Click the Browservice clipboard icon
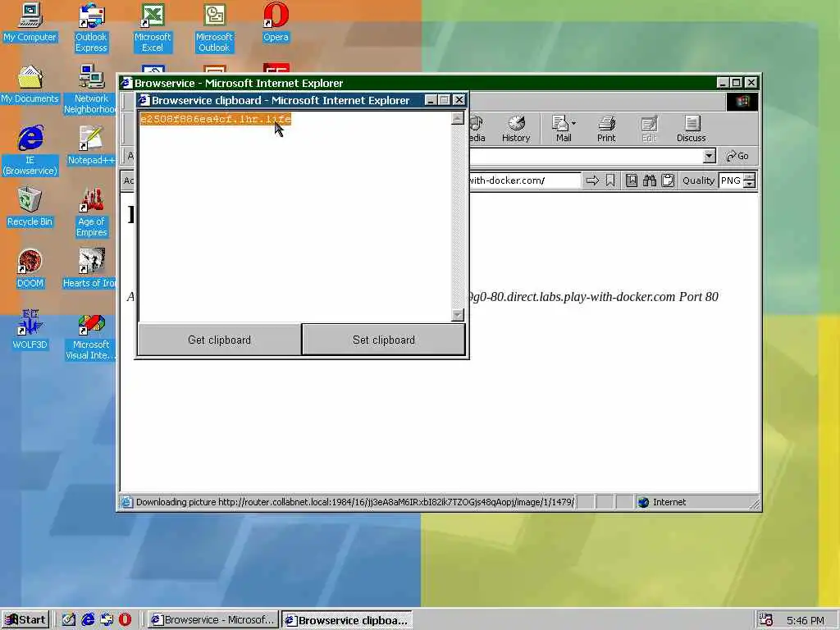The height and width of the screenshot is (630, 840). click(x=668, y=180)
